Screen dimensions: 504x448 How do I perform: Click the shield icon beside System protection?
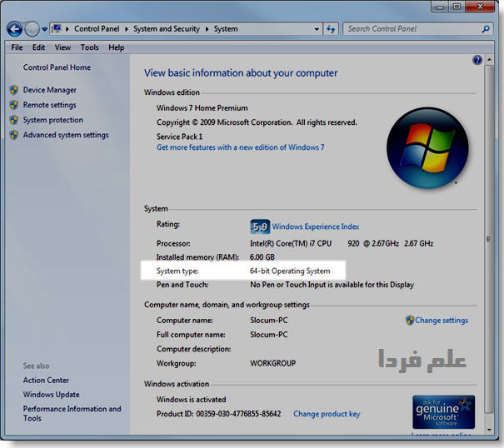[x=14, y=120]
